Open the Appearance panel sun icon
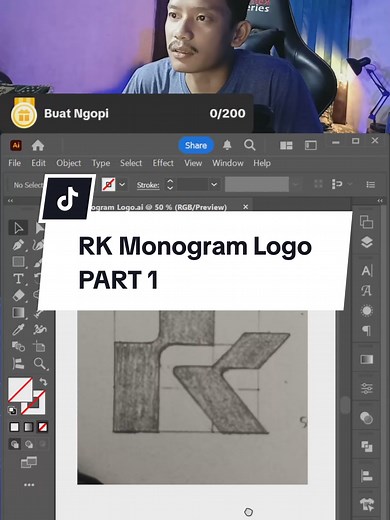This screenshot has width=390, height=520. pyautogui.click(x=366, y=311)
